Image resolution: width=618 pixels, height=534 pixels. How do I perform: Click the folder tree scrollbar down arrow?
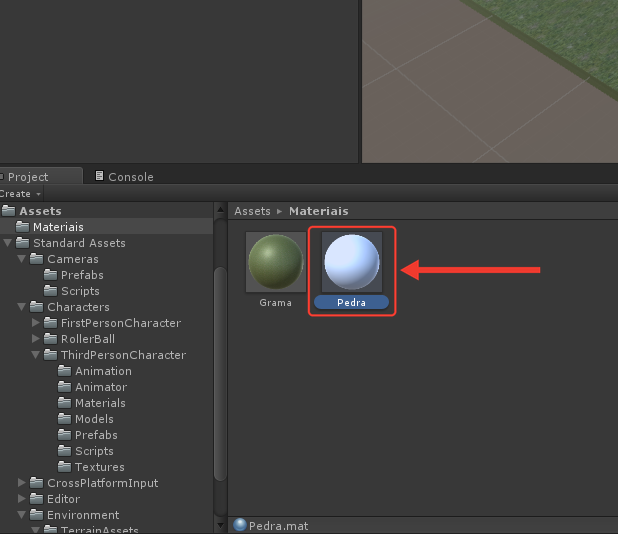(x=220, y=526)
